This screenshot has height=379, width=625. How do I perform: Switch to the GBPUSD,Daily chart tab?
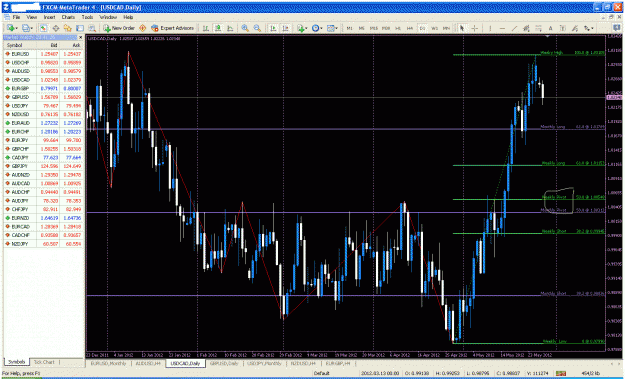[x=224, y=364]
